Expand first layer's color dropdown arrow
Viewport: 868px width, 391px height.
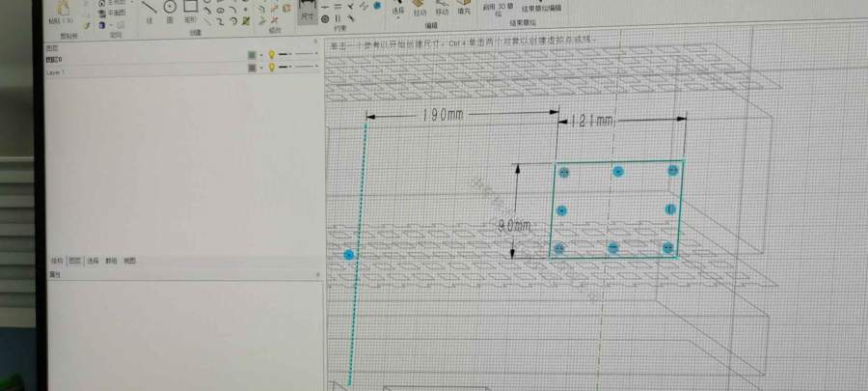[x=260, y=55]
